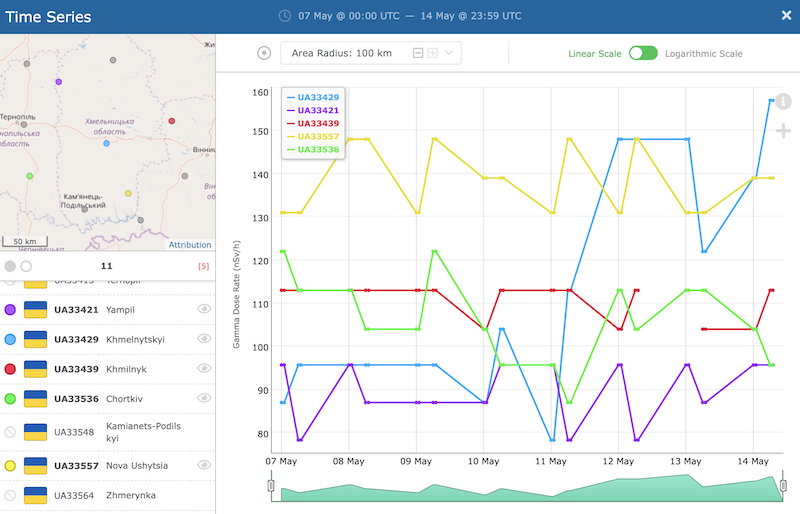The width and height of the screenshot is (800, 514).
Task: Enable disabled station UA33564 Zhmerynka
Action: (x=10, y=495)
